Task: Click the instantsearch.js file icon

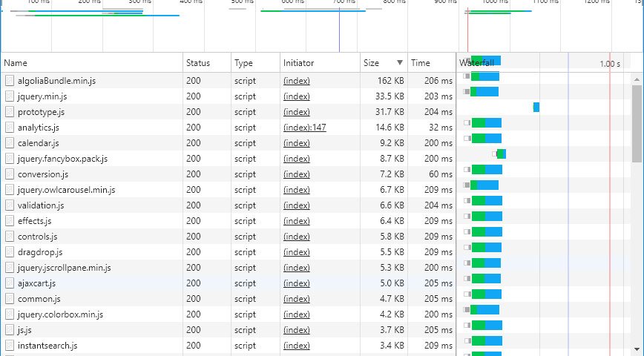Action: tap(10, 346)
